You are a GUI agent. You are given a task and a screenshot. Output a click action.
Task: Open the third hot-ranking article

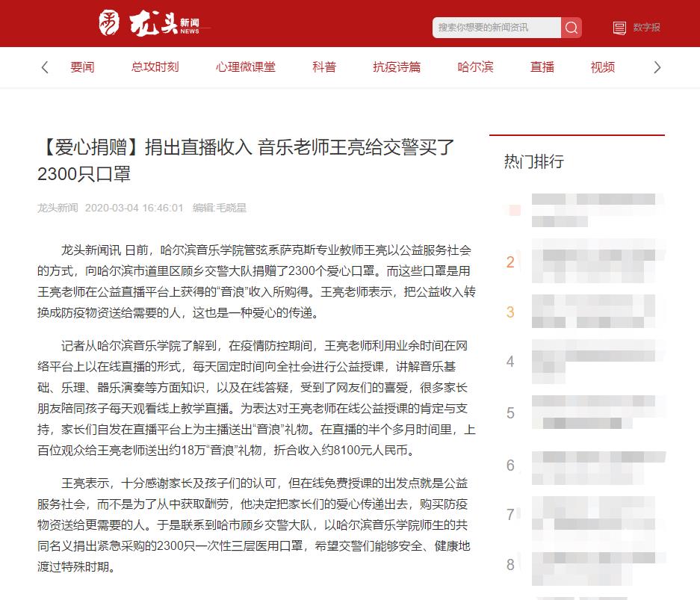[598, 312]
